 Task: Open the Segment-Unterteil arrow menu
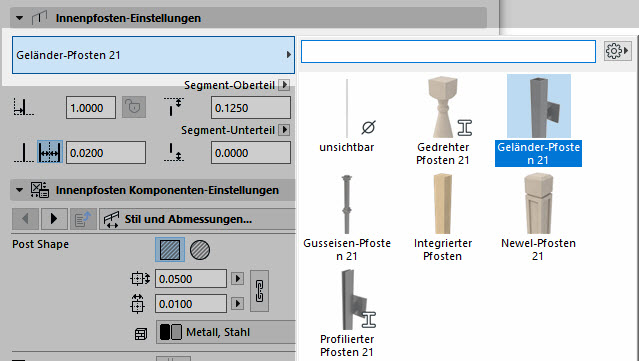pos(284,130)
